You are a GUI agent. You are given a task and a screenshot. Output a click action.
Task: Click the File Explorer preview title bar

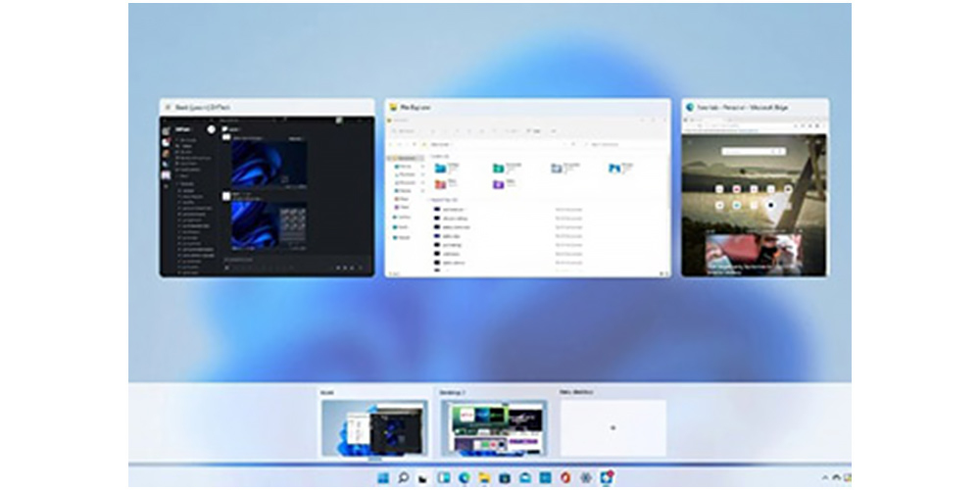(527, 106)
